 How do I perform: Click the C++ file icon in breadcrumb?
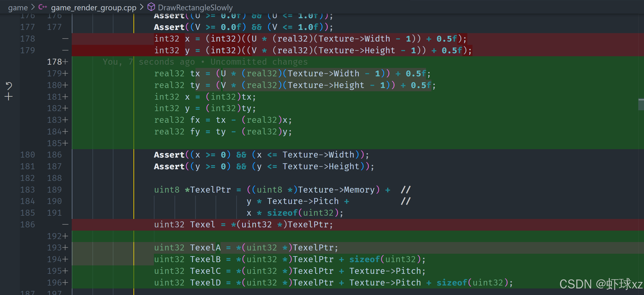tap(43, 7)
